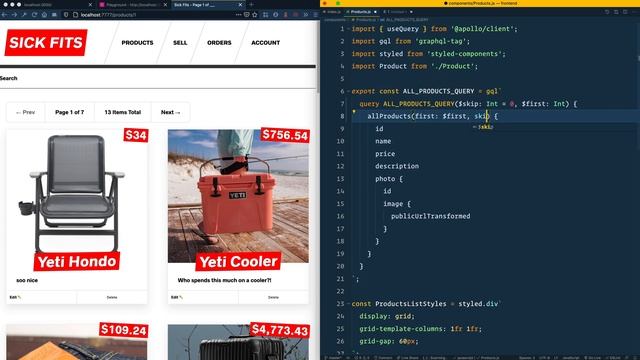Click the Search input field
Viewport: 640px width, 360px height.
pos(158,78)
